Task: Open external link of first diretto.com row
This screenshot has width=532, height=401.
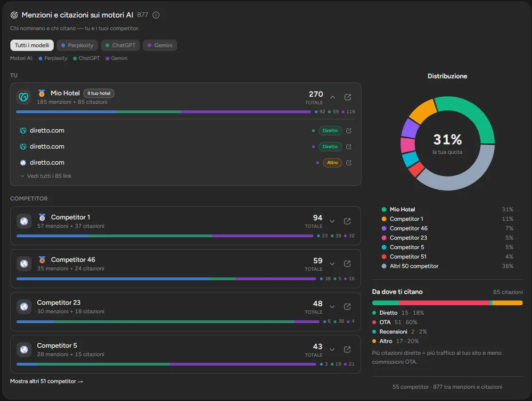Action: pyautogui.click(x=349, y=130)
